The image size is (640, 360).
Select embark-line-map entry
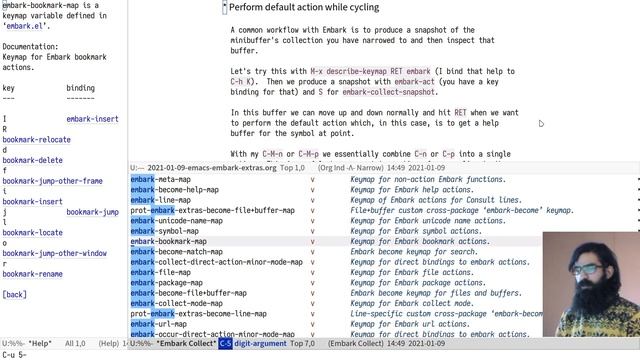[x=160, y=200]
